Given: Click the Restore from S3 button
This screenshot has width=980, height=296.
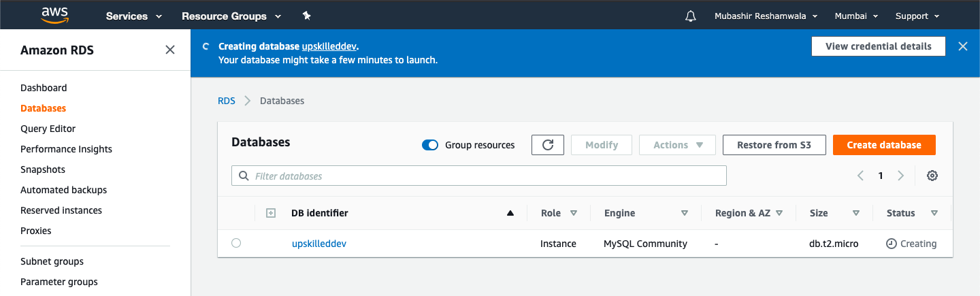Looking at the screenshot, I should click(x=774, y=145).
